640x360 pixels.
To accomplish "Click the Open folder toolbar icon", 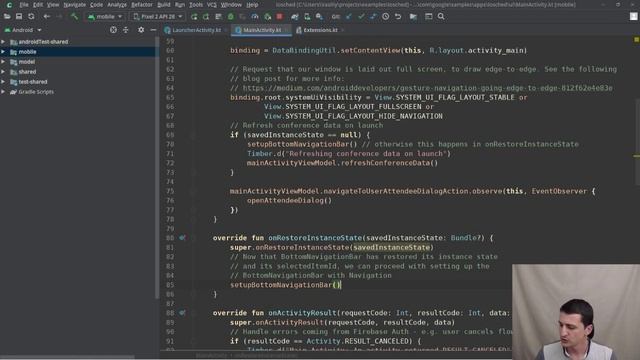I will [7, 17].
